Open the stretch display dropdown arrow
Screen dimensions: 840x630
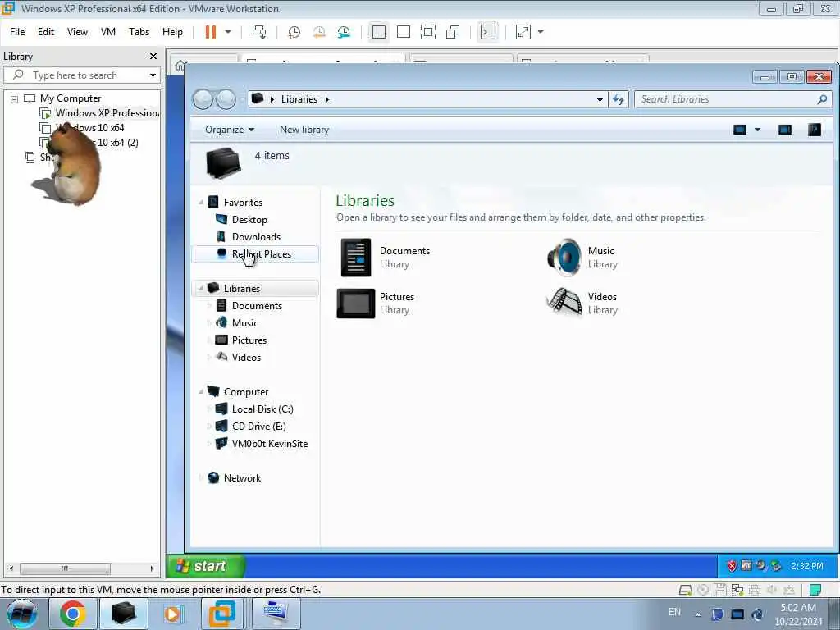click(x=541, y=32)
